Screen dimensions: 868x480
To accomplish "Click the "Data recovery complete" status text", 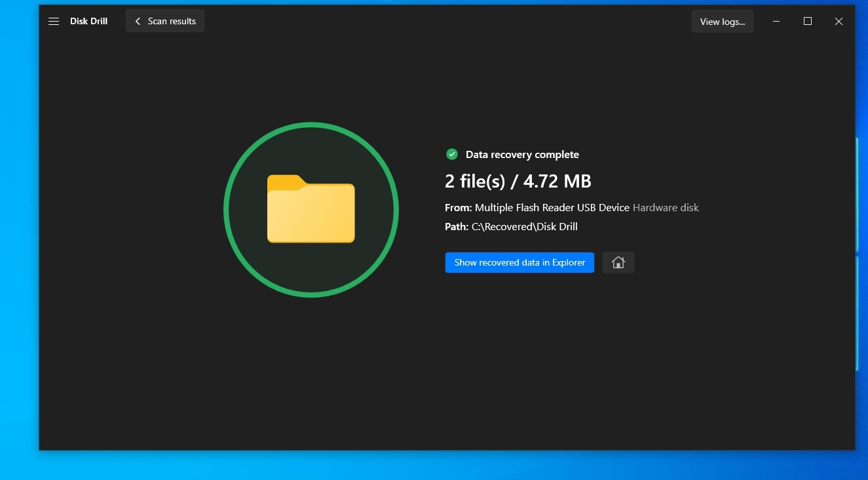I will click(x=522, y=155).
